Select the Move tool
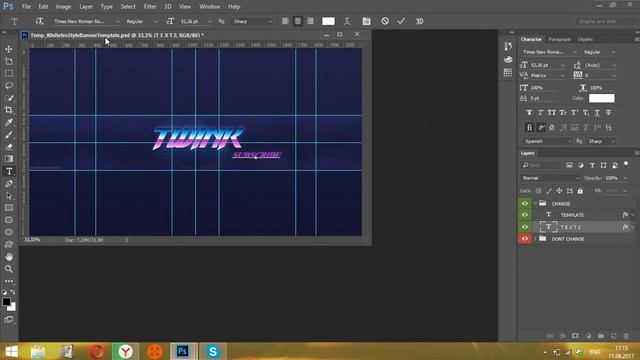The image size is (640, 360). 9,49
